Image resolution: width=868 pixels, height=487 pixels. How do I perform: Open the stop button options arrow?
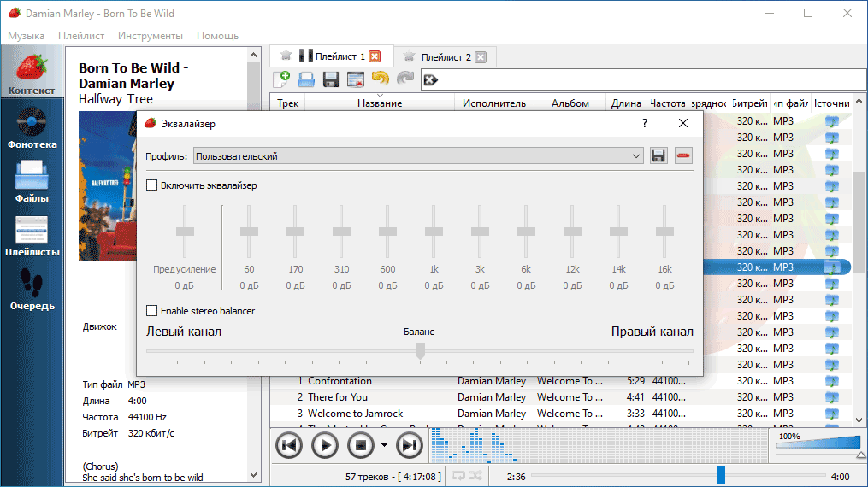pyautogui.click(x=384, y=445)
